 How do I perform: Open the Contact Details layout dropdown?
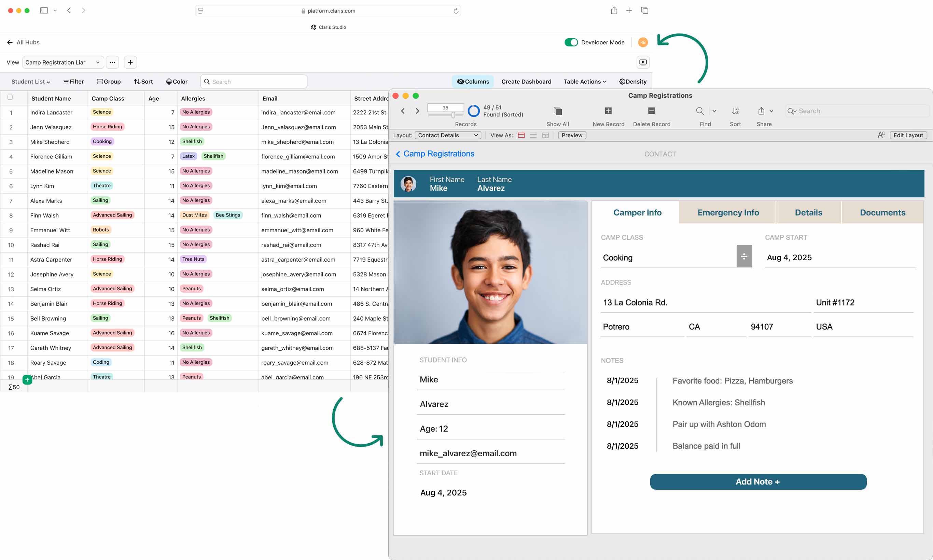pyautogui.click(x=448, y=135)
